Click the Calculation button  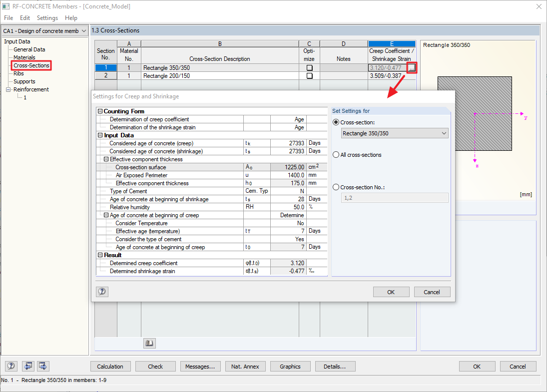point(110,366)
